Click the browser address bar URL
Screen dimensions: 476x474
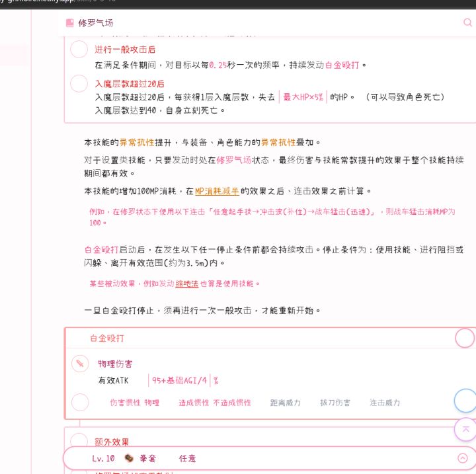pyautogui.click(x=58, y=1)
